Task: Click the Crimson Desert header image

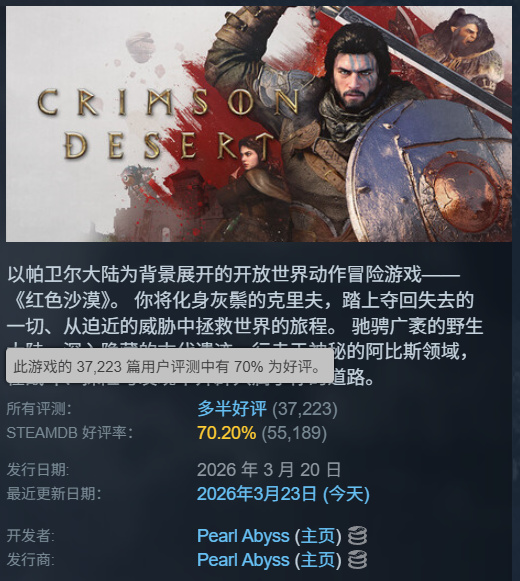Action: 259,124
